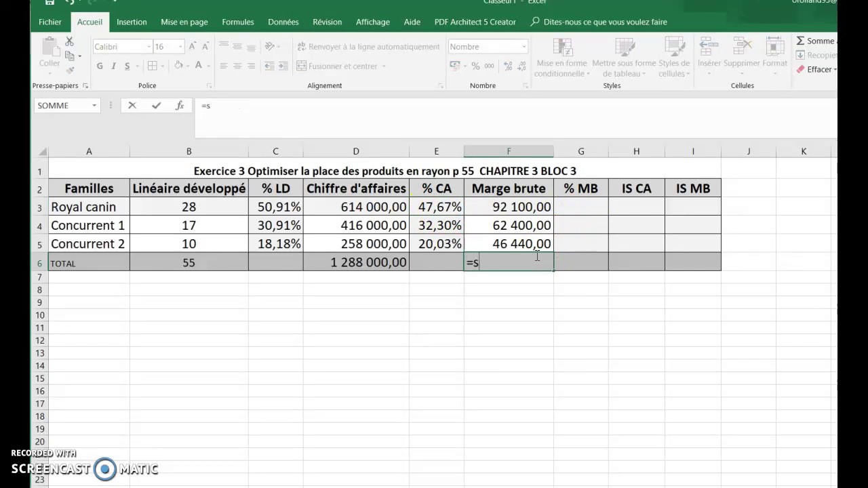This screenshot has width=868, height=488.
Task: Toggle italic with the I button
Action: click(x=113, y=66)
